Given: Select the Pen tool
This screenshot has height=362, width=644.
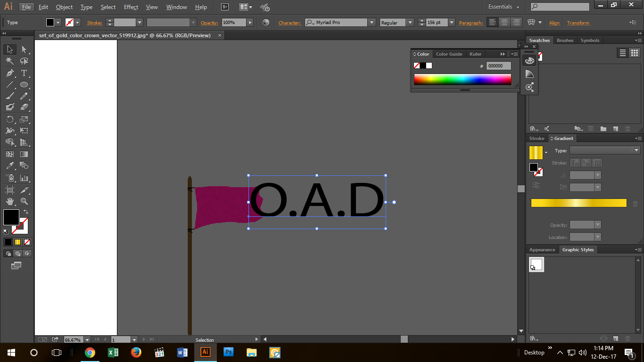Looking at the screenshot, I should pyautogui.click(x=9, y=73).
